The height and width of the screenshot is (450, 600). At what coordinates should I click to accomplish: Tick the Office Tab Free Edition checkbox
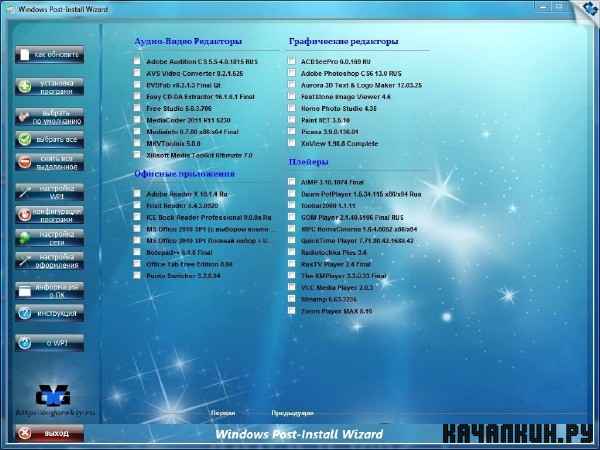pyautogui.click(x=137, y=264)
